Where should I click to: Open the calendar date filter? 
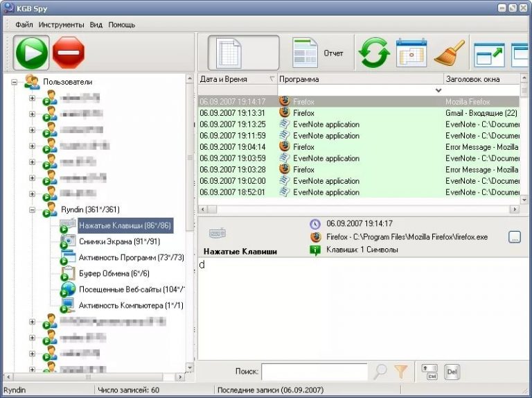point(411,53)
